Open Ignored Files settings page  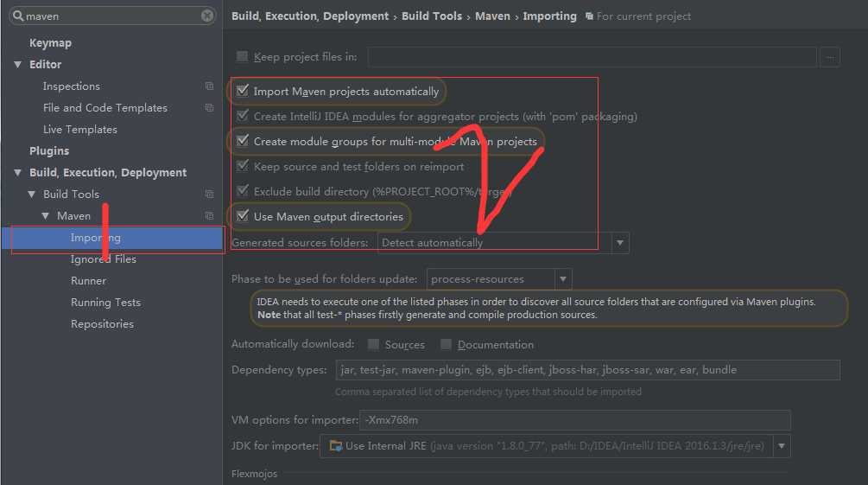click(x=104, y=258)
